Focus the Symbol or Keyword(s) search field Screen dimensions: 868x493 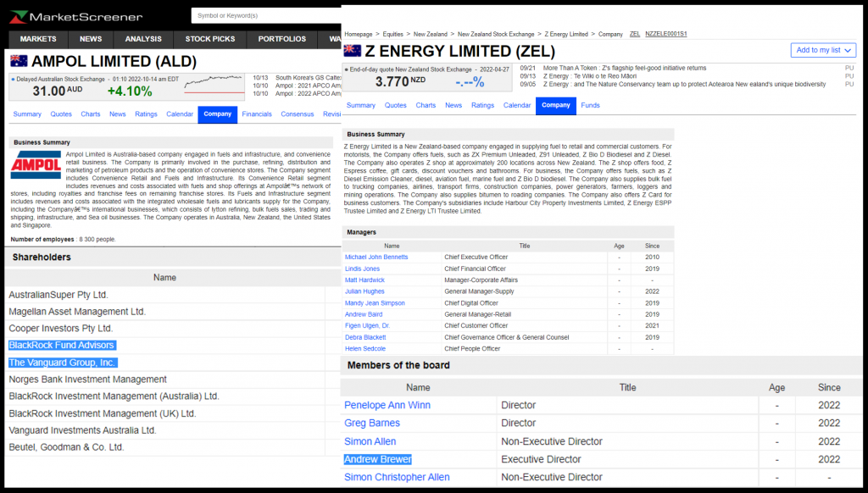(x=266, y=15)
